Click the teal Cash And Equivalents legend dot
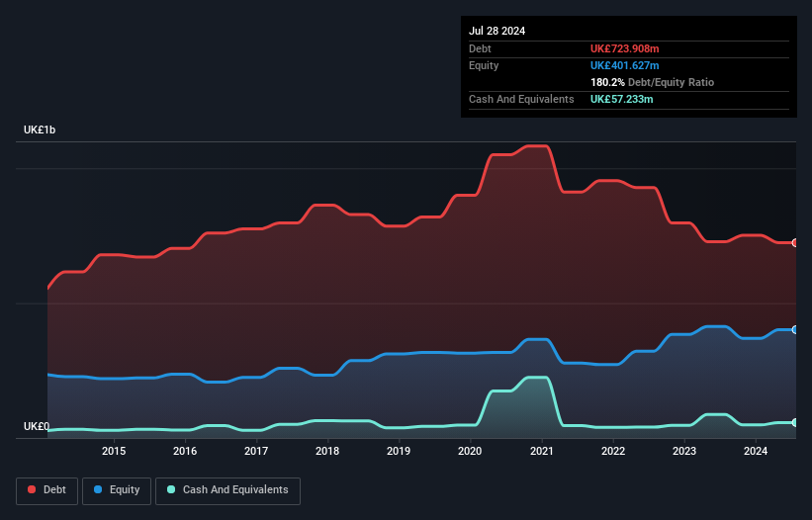 (171, 489)
